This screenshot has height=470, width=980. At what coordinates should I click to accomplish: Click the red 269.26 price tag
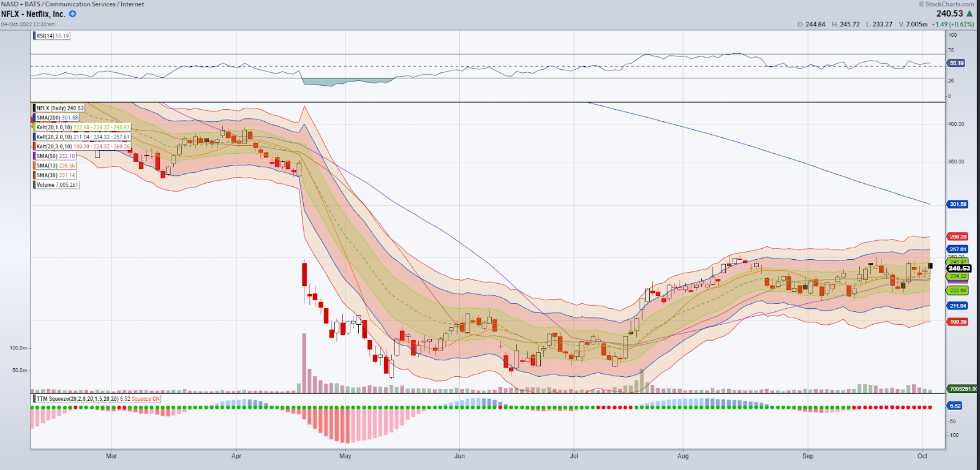click(958, 237)
